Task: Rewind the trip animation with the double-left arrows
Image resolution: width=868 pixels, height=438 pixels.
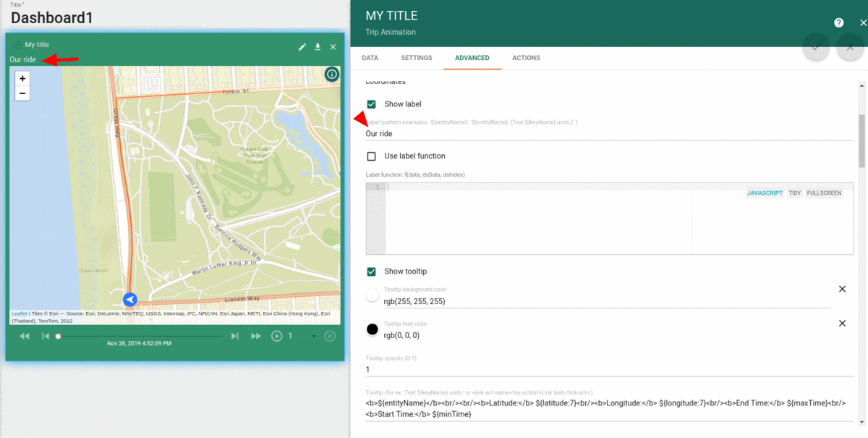Action: click(x=25, y=336)
